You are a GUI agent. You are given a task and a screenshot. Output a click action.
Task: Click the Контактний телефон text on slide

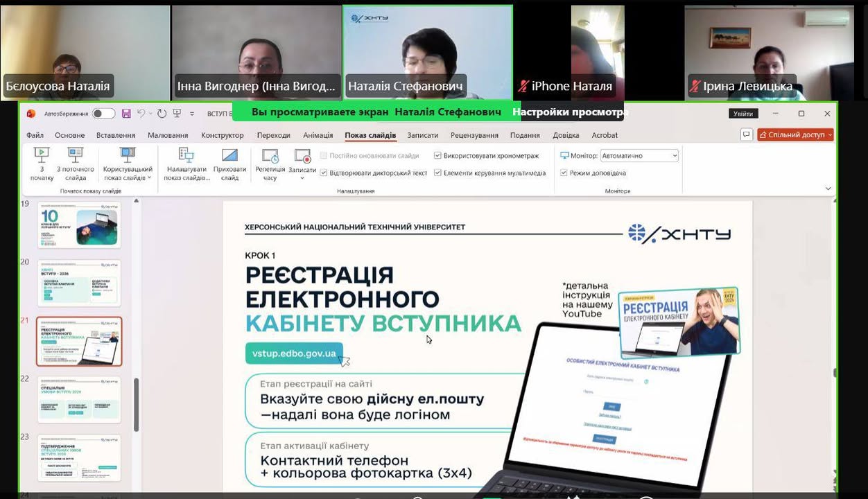pyautogui.click(x=335, y=461)
